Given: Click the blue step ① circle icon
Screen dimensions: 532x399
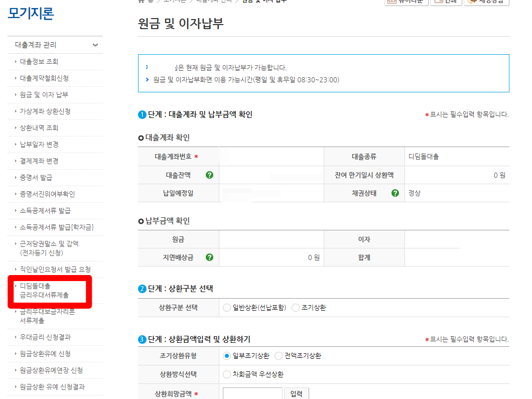Looking at the screenshot, I should tap(142, 114).
